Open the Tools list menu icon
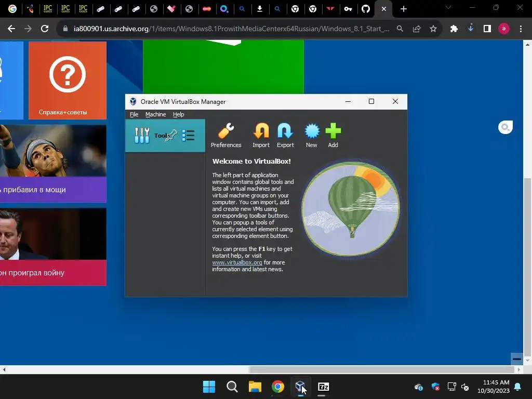Image resolution: width=532 pixels, height=399 pixels. click(188, 136)
